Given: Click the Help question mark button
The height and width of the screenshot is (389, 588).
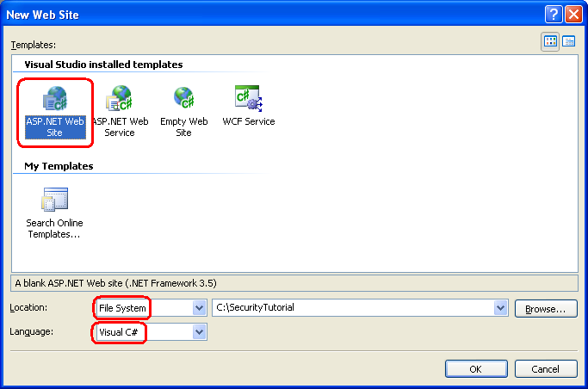Looking at the screenshot, I should pos(554,15).
